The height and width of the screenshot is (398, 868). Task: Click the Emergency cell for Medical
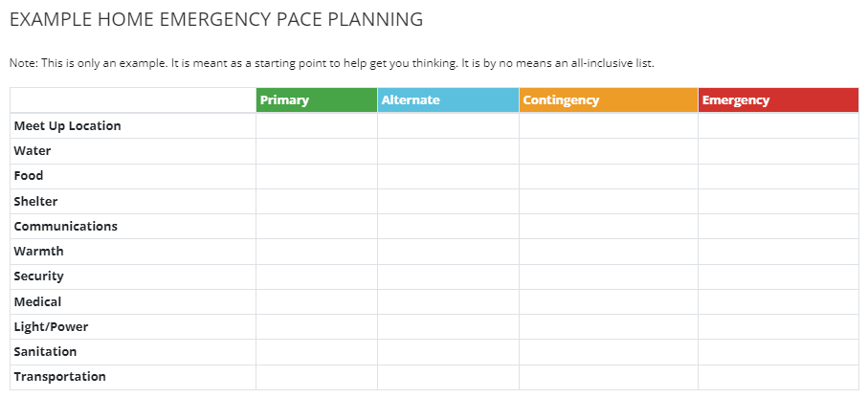(x=778, y=301)
